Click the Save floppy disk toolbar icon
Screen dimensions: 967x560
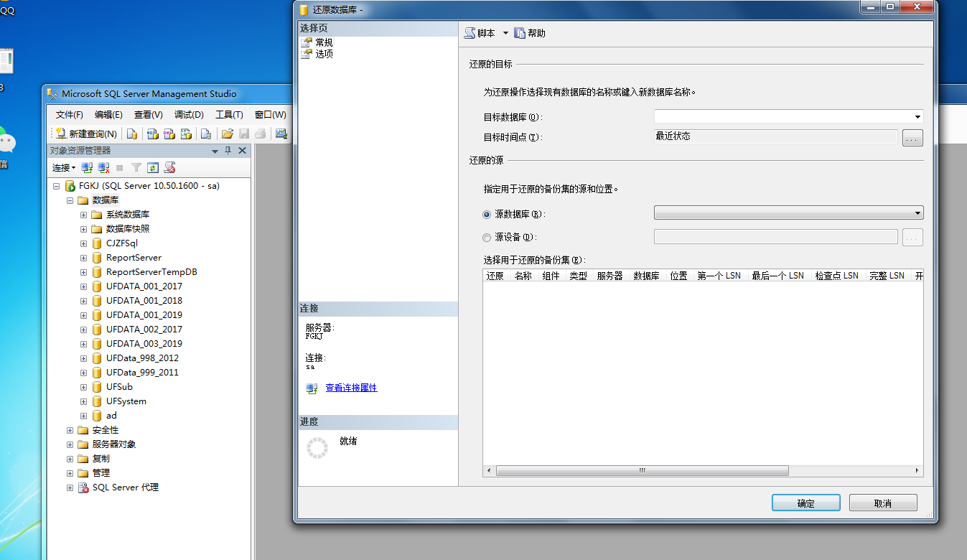point(244,134)
